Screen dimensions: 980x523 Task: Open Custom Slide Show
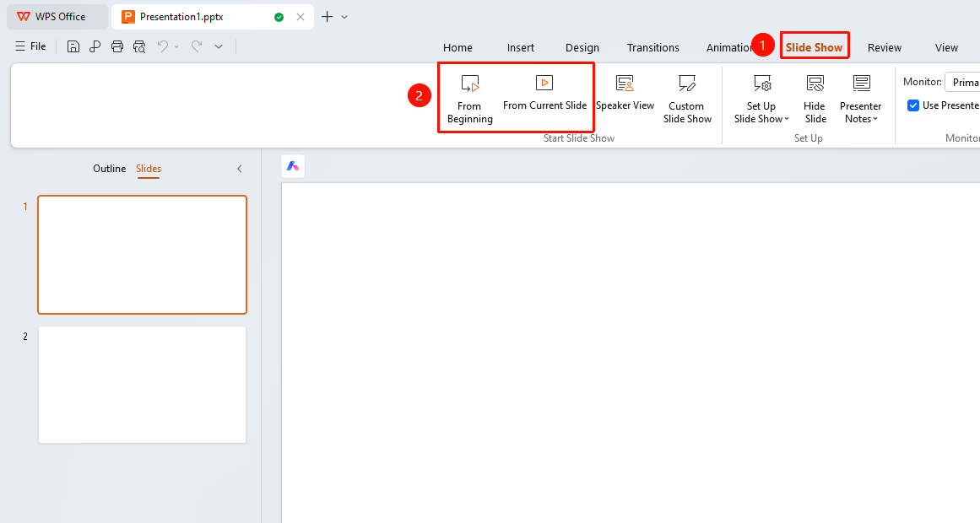pyautogui.click(x=687, y=99)
